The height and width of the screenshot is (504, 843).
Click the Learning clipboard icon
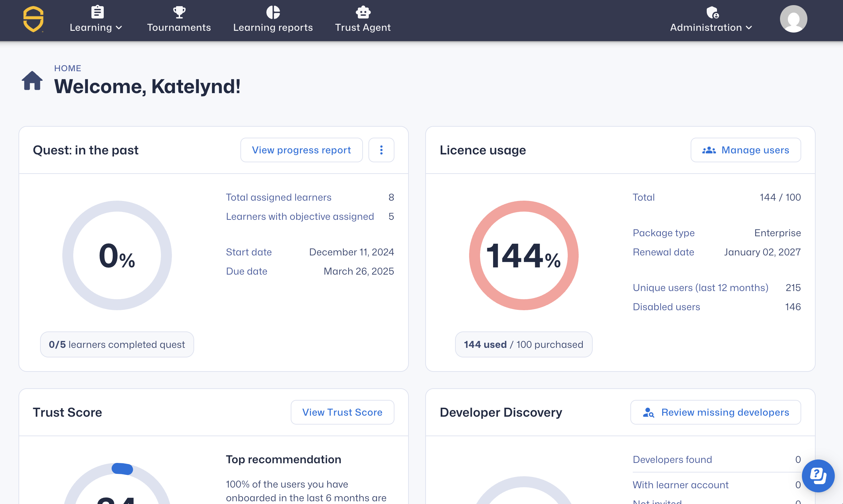97,12
